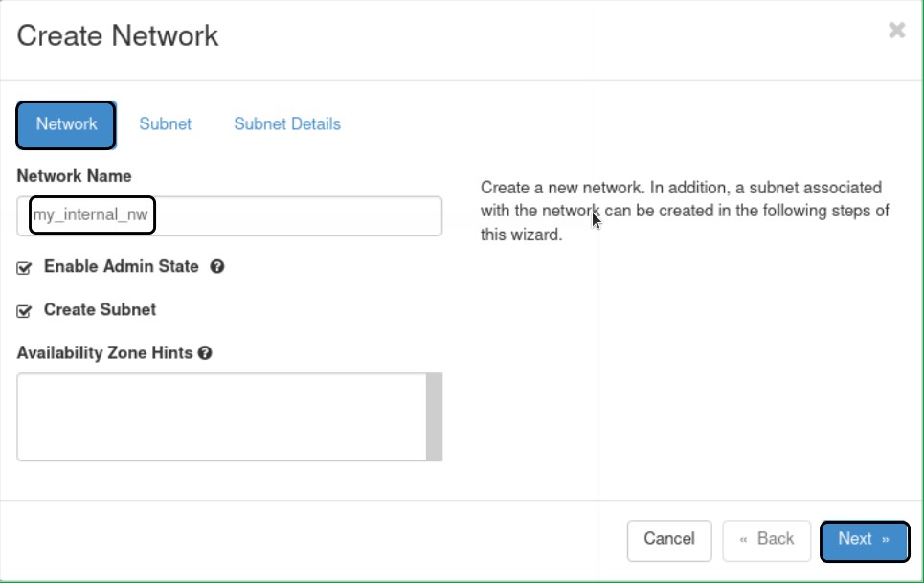This screenshot has height=583, width=924.
Task: Click the Create Subnet label text
Action: pos(100,310)
